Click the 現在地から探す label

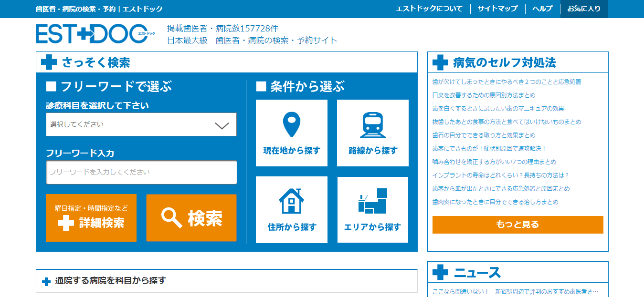pos(292,151)
